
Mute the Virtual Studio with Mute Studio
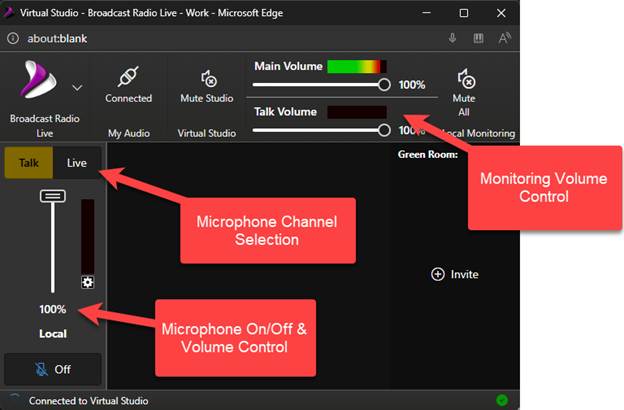click(207, 87)
